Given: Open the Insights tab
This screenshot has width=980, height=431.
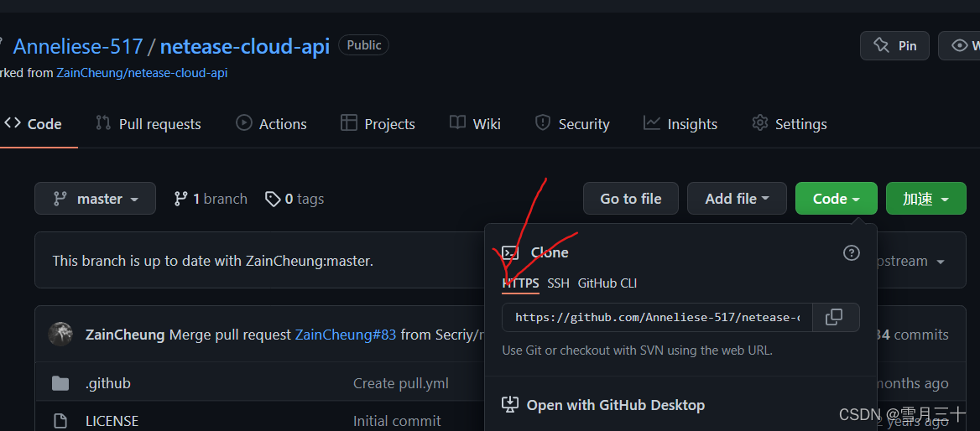Looking at the screenshot, I should (x=680, y=123).
